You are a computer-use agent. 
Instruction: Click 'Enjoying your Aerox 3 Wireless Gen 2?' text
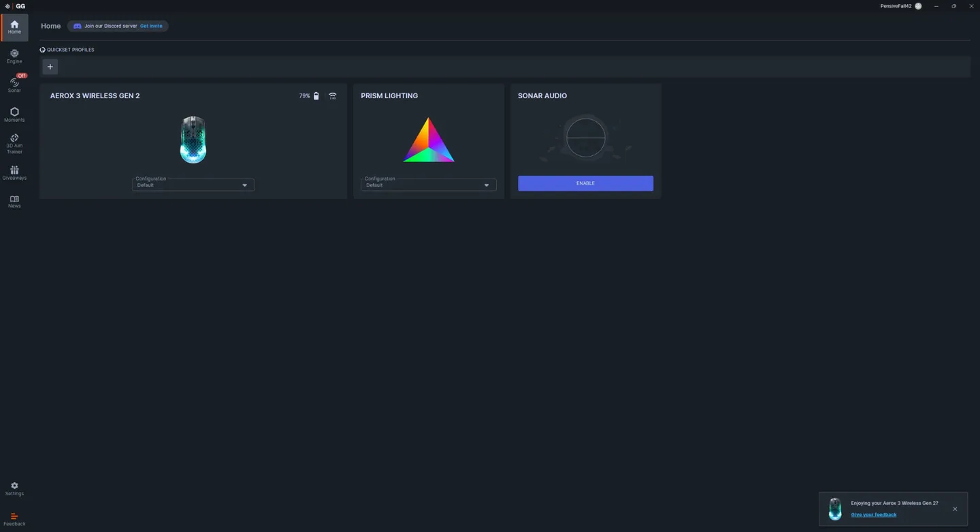pyautogui.click(x=894, y=503)
